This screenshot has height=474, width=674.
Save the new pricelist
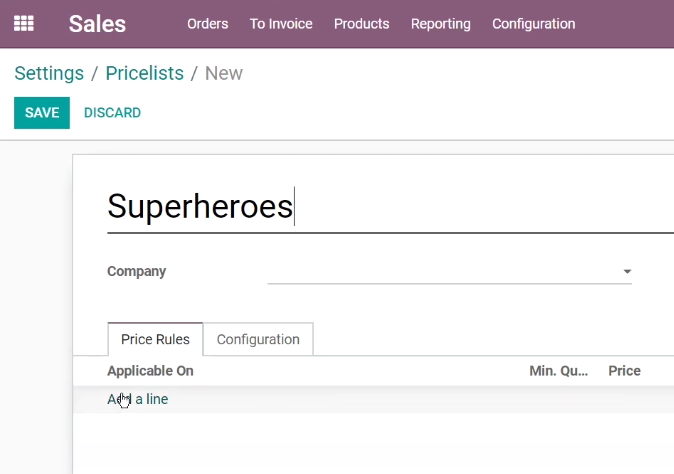point(42,113)
